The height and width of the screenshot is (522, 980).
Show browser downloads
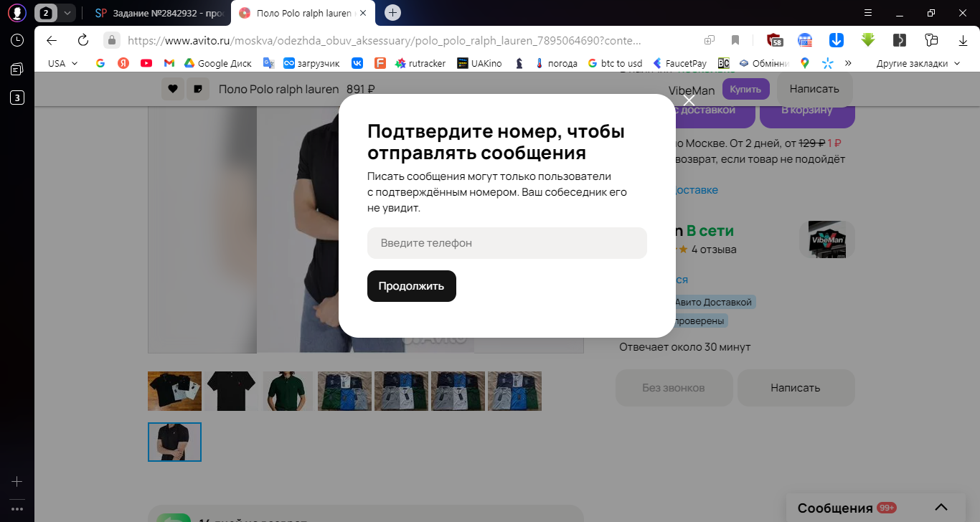963,40
